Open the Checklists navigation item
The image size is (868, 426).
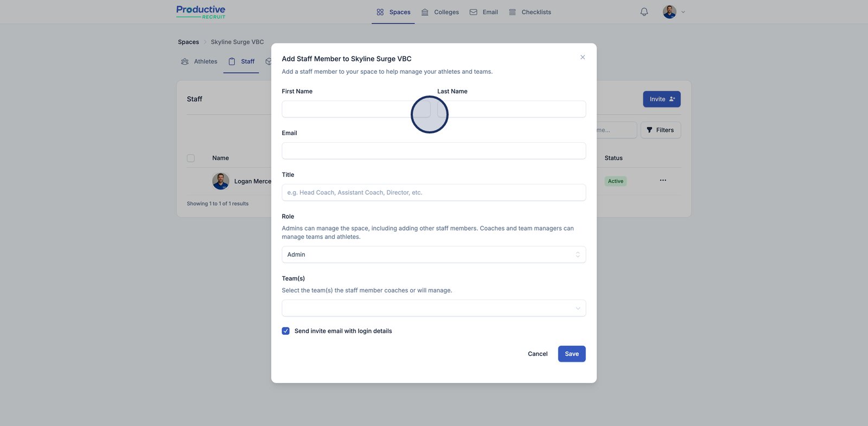tap(530, 12)
